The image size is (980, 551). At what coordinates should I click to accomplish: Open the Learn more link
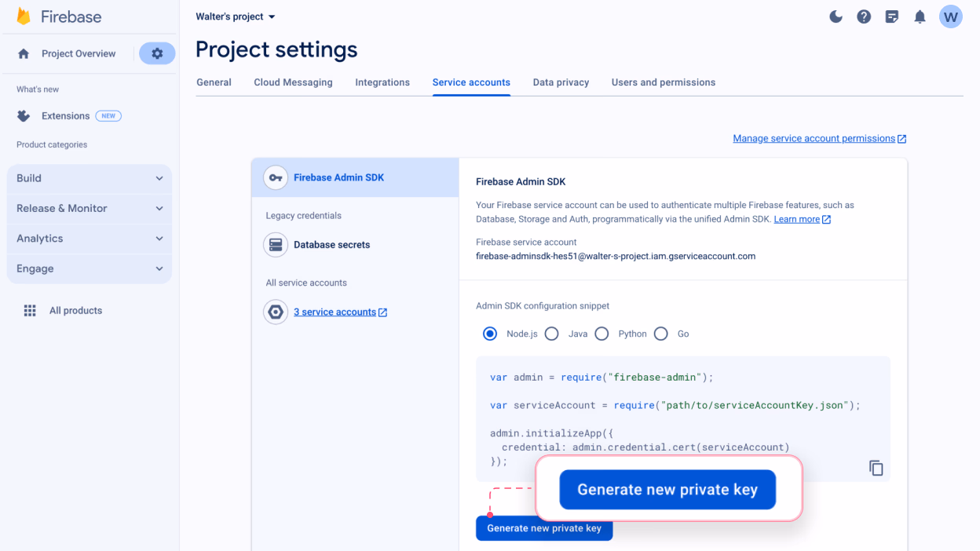[x=797, y=219]
